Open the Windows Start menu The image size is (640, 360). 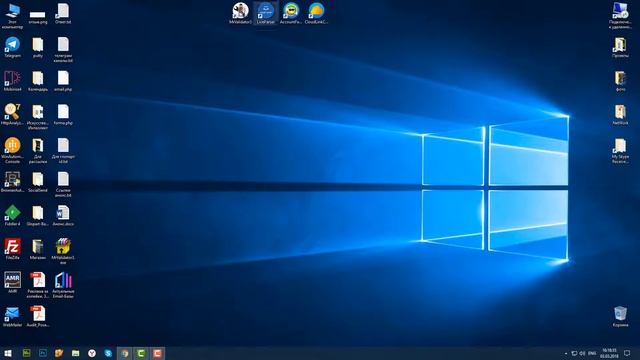click(x=8, y=353)
